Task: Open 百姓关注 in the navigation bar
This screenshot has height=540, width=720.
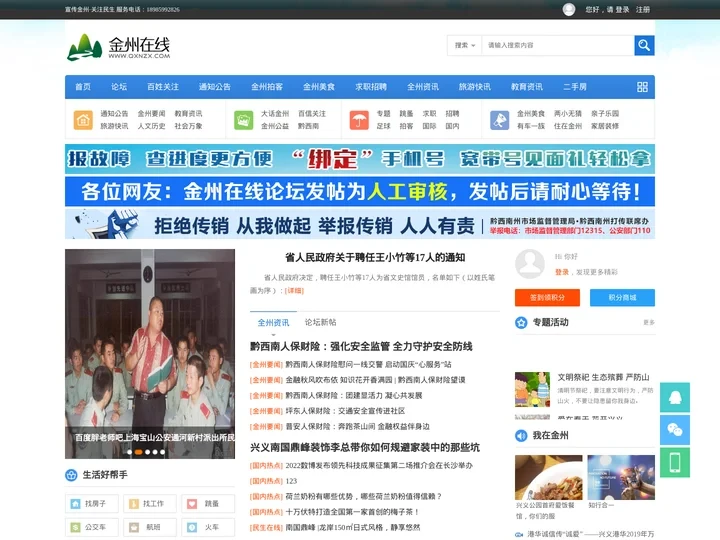Action: (163, 87)
